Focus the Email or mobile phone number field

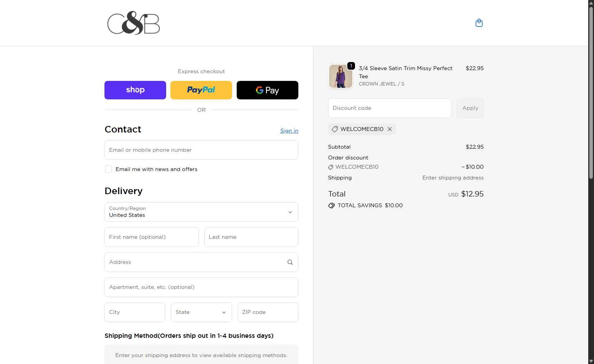201,150
